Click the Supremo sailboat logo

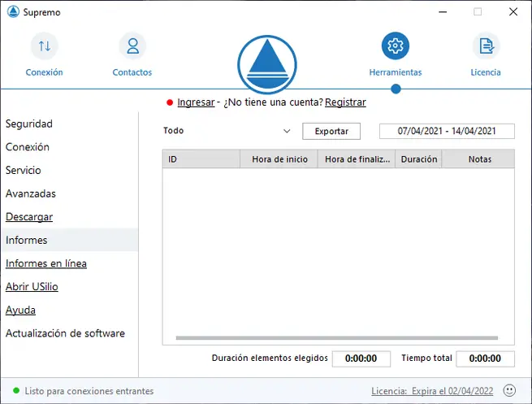click(266, 64)
